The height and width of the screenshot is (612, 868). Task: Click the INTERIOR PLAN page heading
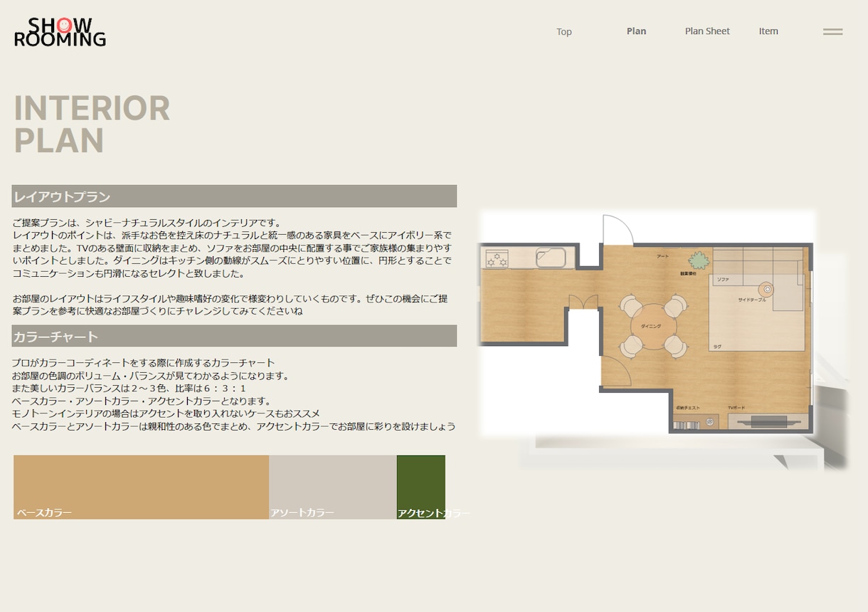92,125
